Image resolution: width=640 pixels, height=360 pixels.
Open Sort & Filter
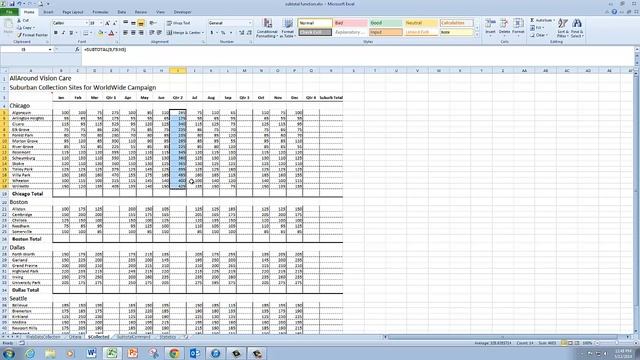562,28
